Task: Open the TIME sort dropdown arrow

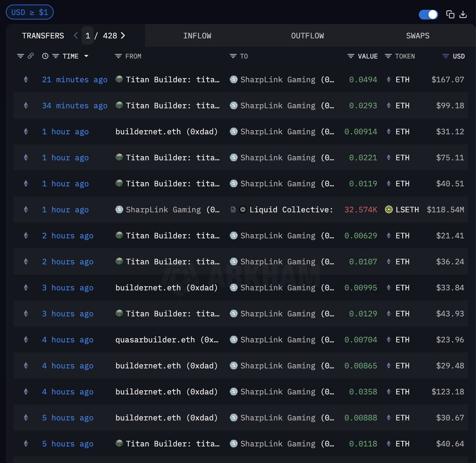Action: (86, 56)
